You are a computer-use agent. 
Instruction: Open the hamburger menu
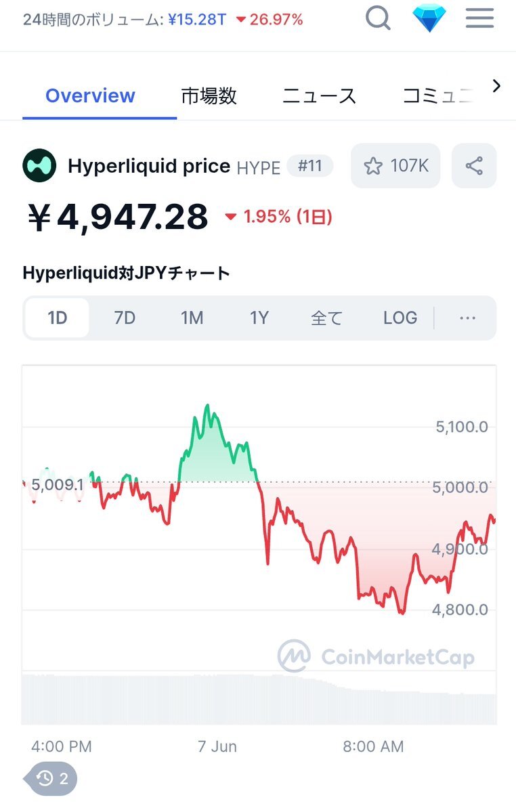[x=479, y=18]
